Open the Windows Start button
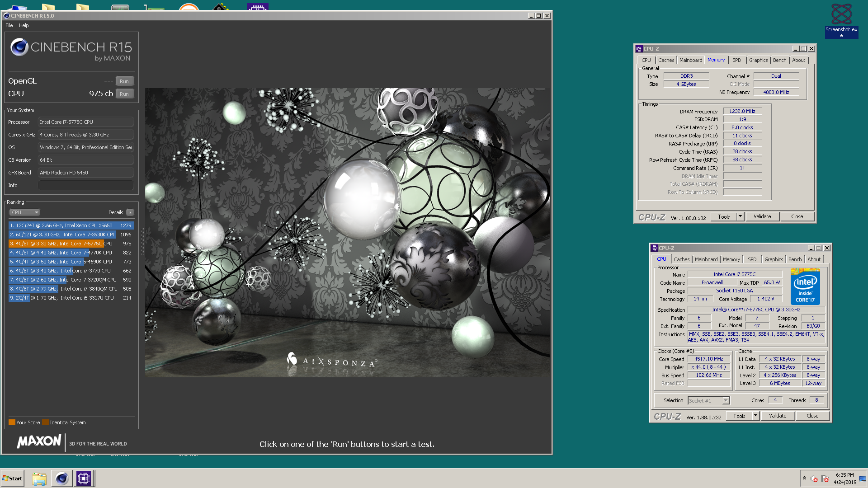The height and width of the screenshot is (488, 868). pyautogui.click(x=12, y=478)
